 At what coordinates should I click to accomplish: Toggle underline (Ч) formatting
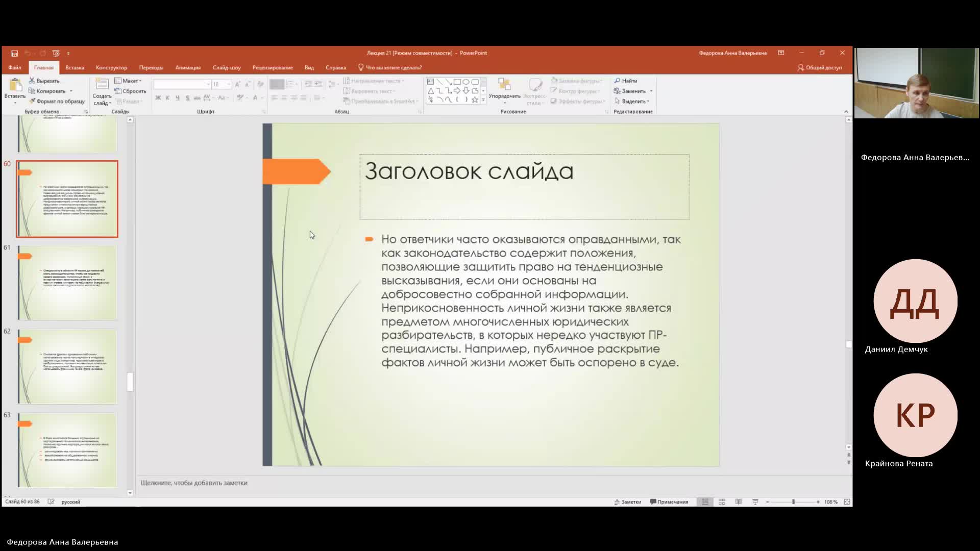click(177, 97)
